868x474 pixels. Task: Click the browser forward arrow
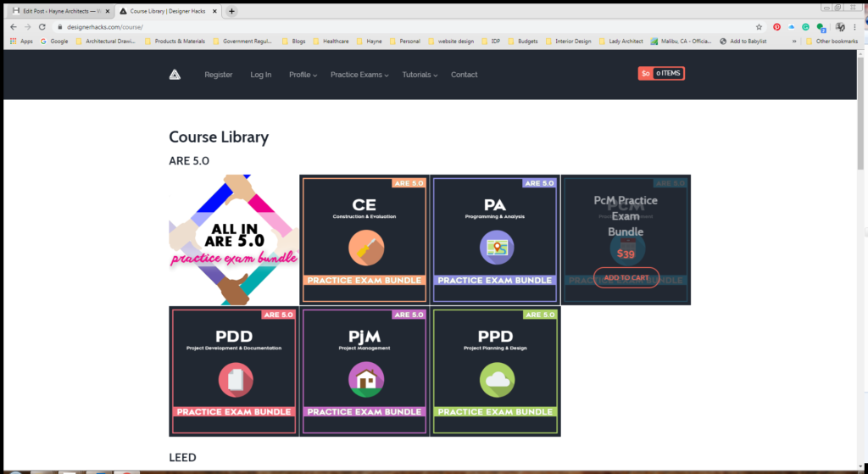pos(28,26)
